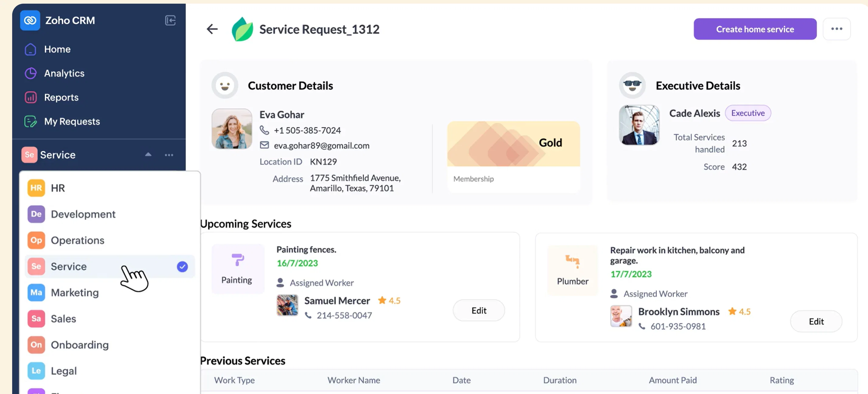Click the Gold membership card
This screenshot has width=868, height=394.
[513, 157]
